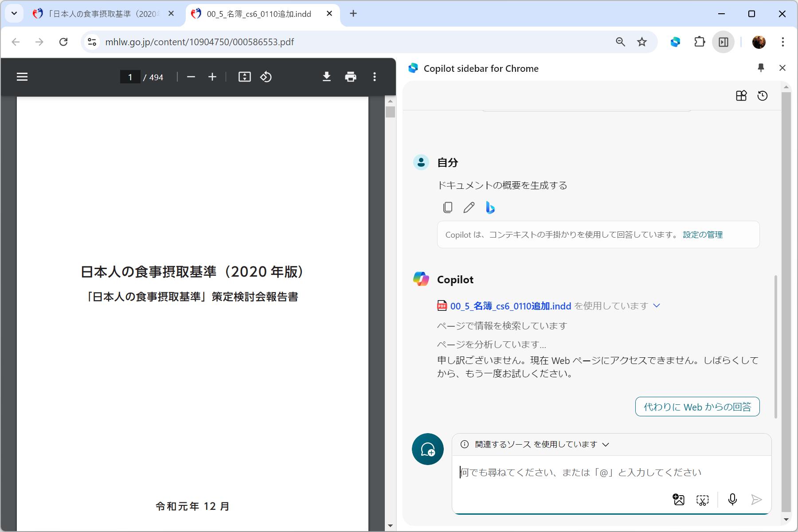Click Copilot sidebar scrollbar up arrow
The image size is (798, 532).
tap(786, 87)
